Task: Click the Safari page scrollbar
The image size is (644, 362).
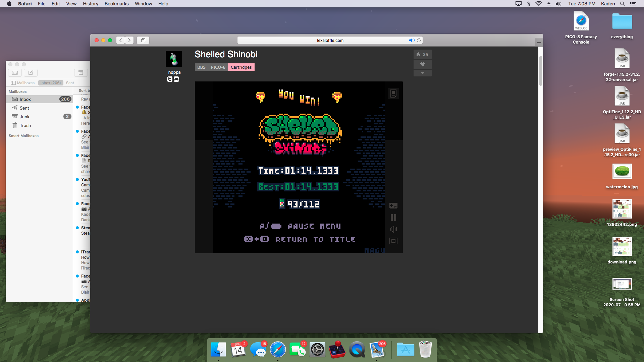Action: coord(540,71)
